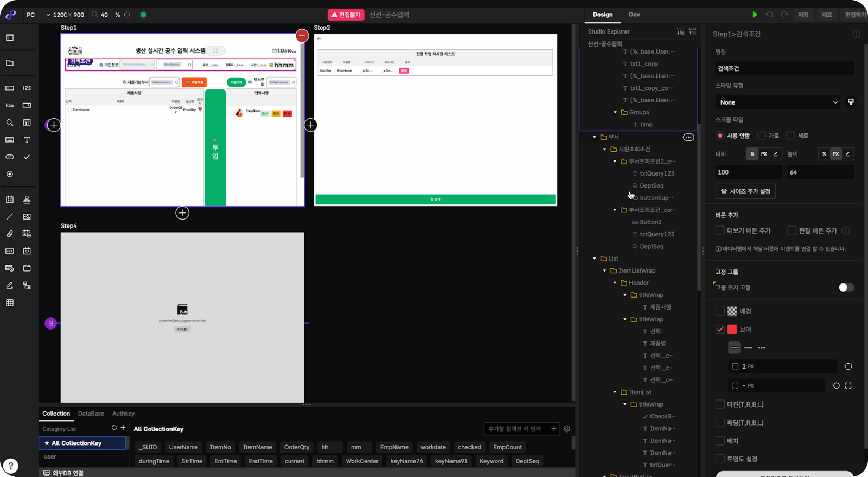The width and height of the screenshot is (868, 477).
Task: Enable the 더보기 버튼 추가 checkbox
Action: point(720,231)
